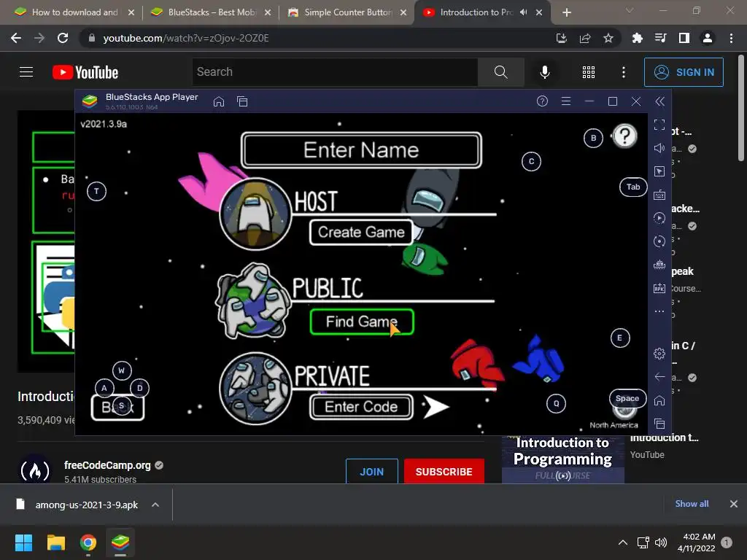Collapse BlueStacks sidebar with double chevron
Image resolution: width=747 pixels, height=560 pixels.
coord(659,101)
